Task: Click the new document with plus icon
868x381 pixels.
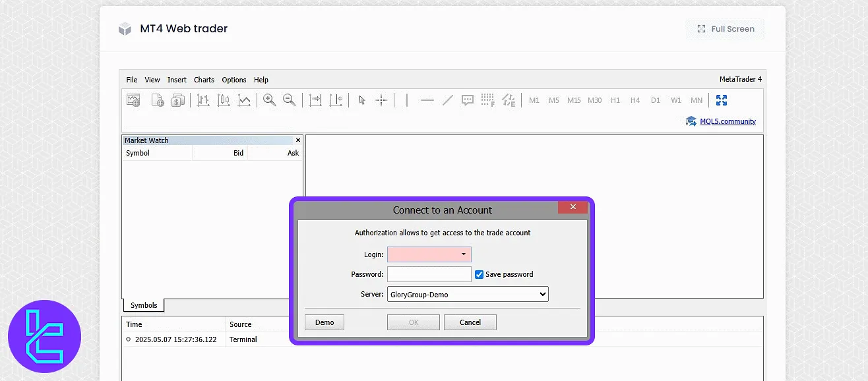Action: click(158, 100)
